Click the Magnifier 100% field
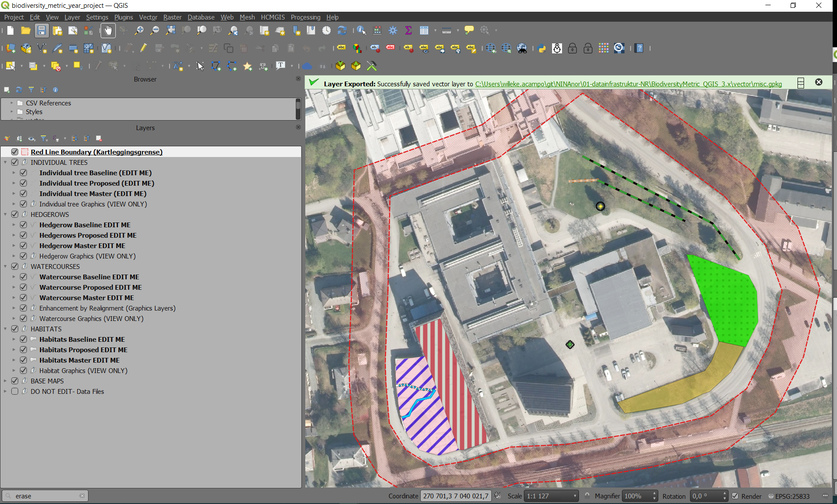Screen dimensions: 837x504 [x=640, y=496]
